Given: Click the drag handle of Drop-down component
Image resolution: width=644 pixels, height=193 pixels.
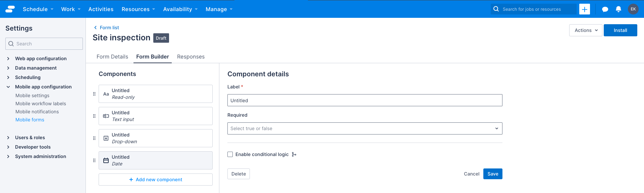Looking at the screenshot, I should [94, 138].
